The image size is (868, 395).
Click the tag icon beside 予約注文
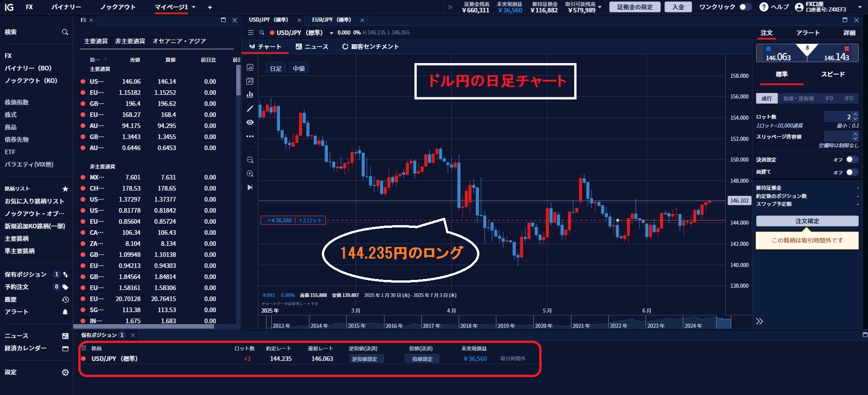[x=65, y=287]
